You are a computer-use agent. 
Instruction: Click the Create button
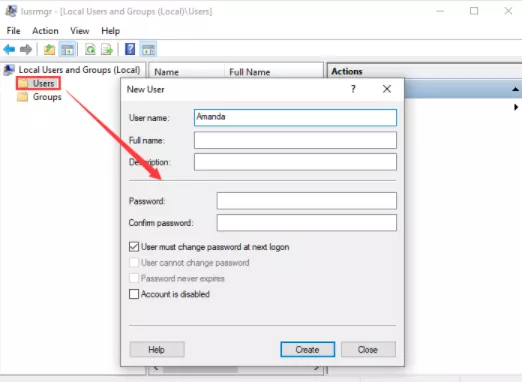pyautogui.click(x=307, y=349)
